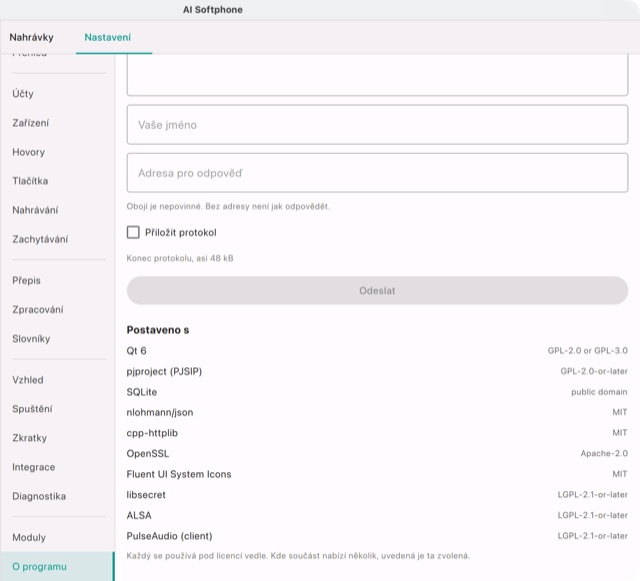Click the GPL-2.0 or GPL-3.0 license text
The width and height of the screenshot is (640, 581).
pos(587,351)
